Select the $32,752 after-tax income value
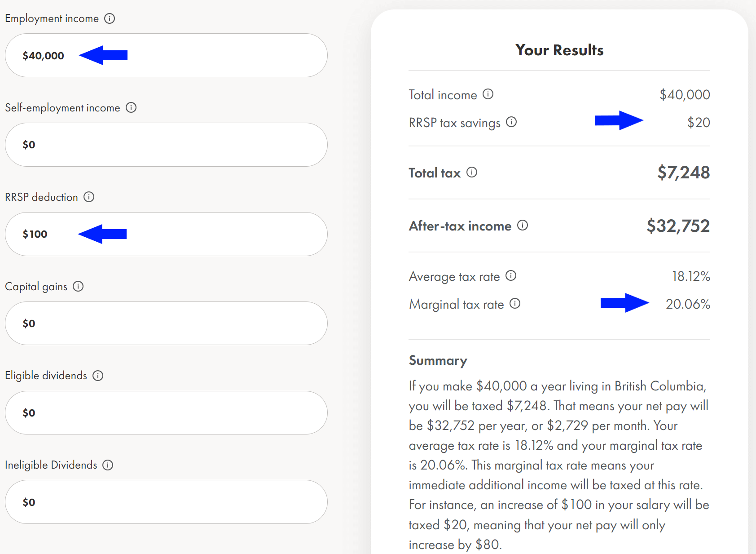This screenshot has width=756, height=554. click(x=678, y=226)
